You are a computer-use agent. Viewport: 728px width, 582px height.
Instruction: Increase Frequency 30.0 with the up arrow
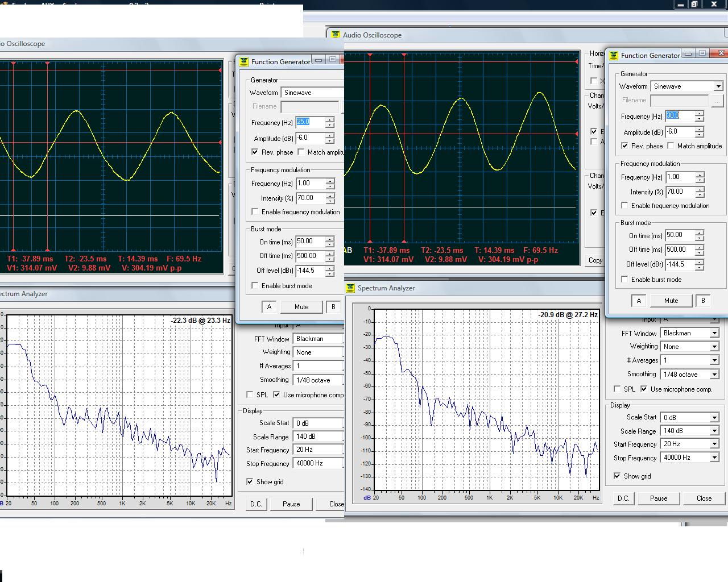[x=700, y=113]
